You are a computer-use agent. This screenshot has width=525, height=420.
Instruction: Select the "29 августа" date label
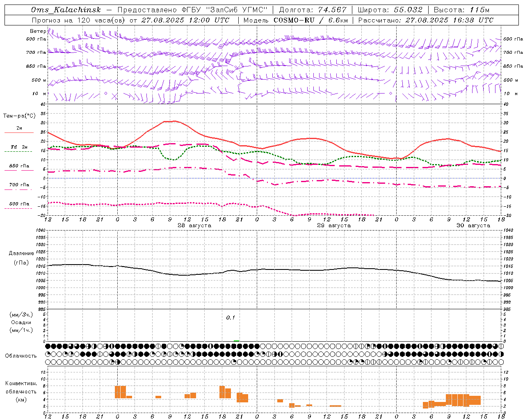pyautogui.click(x=334, y=226)
